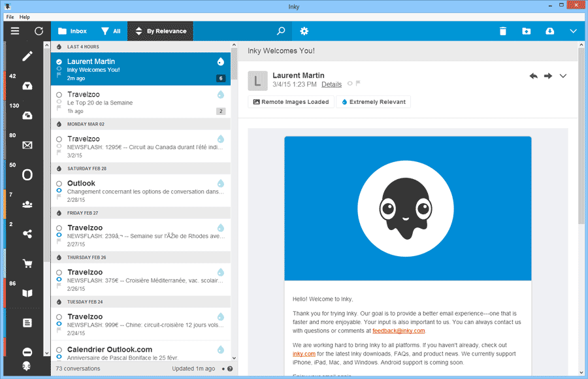Image resolution: width=588 pixels, height=379 pixels.
Task: Collapse the Saturday Feb 28 group
Action: click(140, 169)
